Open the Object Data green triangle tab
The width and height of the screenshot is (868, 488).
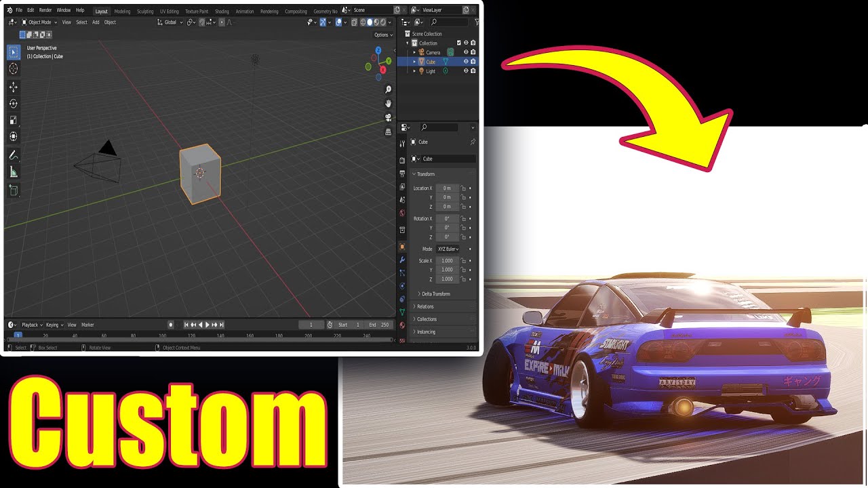[x=403, y=312]
